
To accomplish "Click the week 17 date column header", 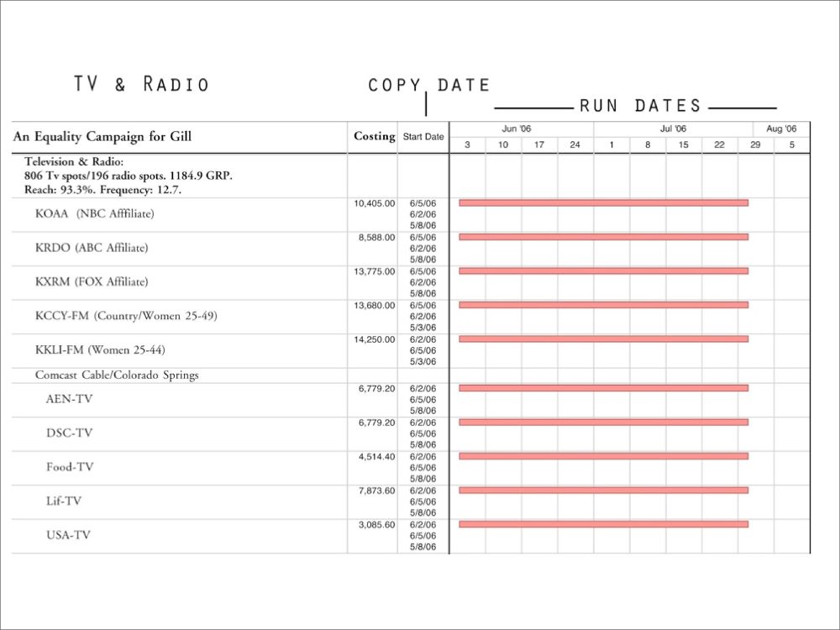I will pyautogui.click(x=539, y=144).
